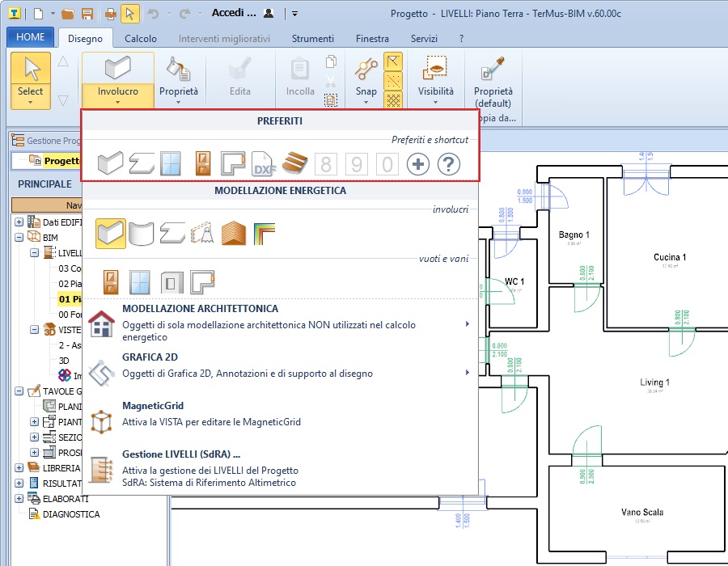The image size is (728, 566).
Task: Switch to the Calcolo ribbon tab
Action: (141, 39)
